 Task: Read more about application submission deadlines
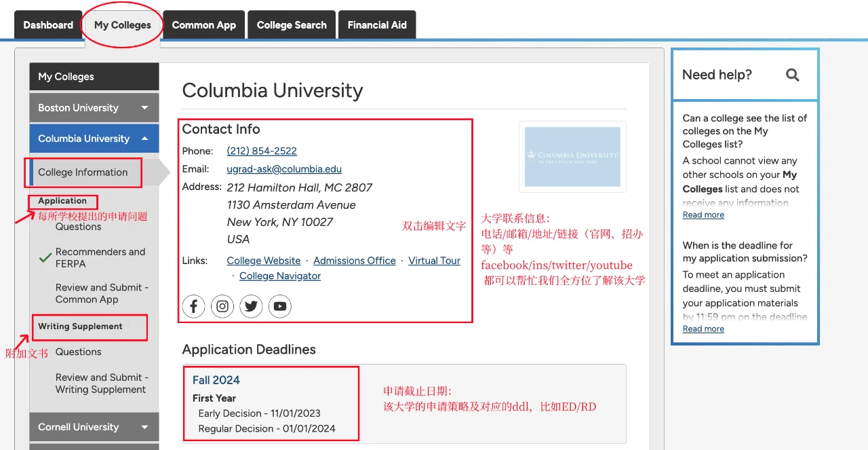tap(703, 329)
